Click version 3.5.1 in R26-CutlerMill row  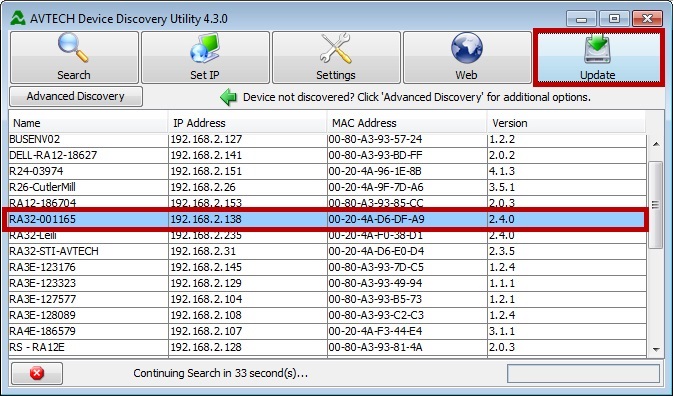pos(502,187)
